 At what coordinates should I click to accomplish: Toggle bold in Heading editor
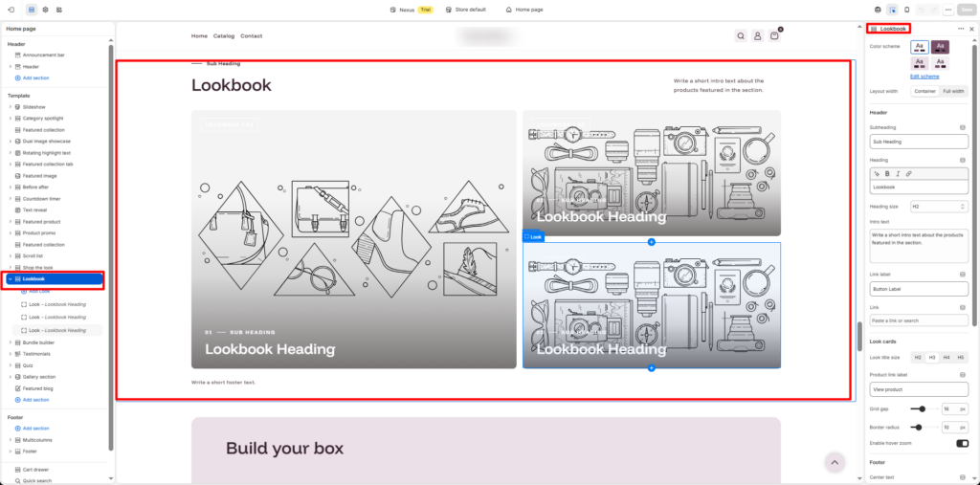(x=887, y=174)
